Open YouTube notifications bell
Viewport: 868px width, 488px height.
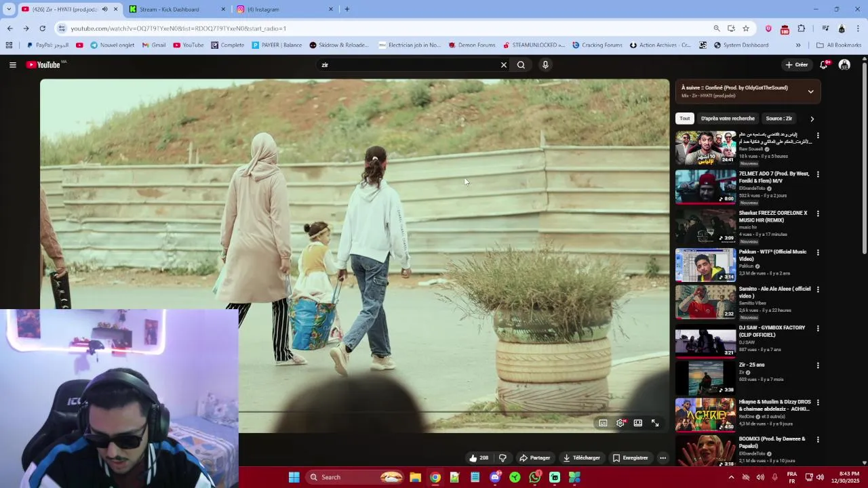tap(824, 65)
